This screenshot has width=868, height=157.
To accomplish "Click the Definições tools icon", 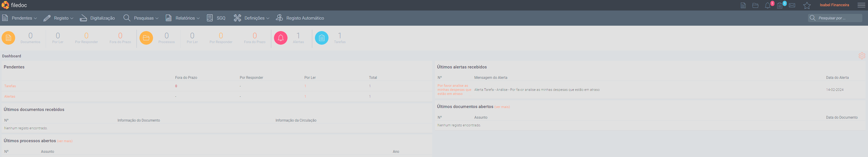I will [237, 18].
